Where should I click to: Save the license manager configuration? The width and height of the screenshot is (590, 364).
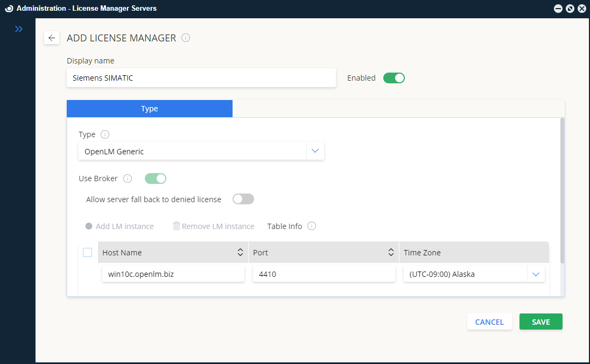pos(540,322)
